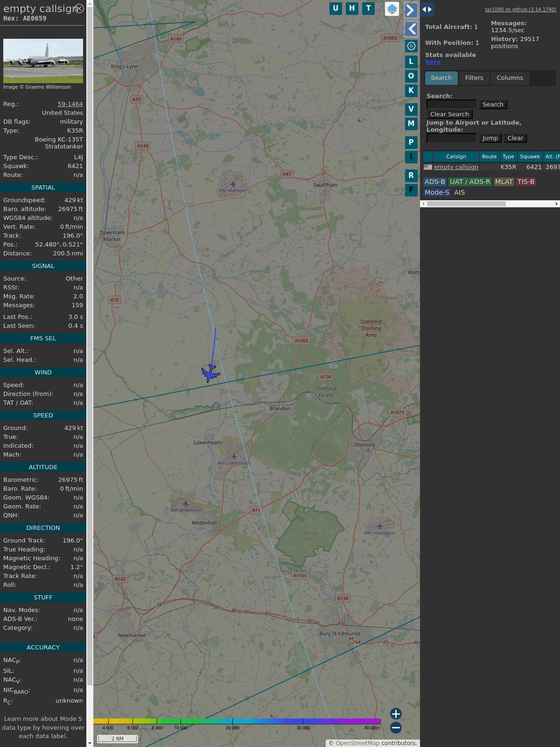Toggle the L map option
560x747 pixels.
point(411,62)
